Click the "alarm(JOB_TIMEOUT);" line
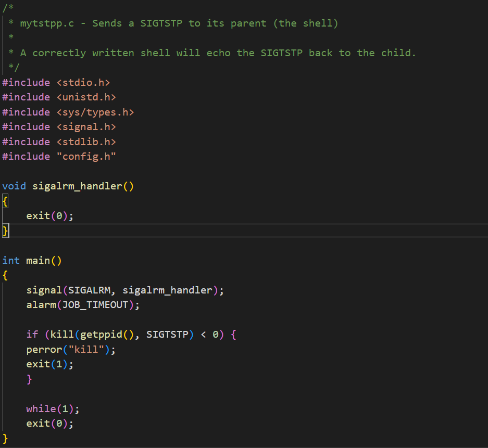Screen dimensions: 488x448 [x=83, y=305]
